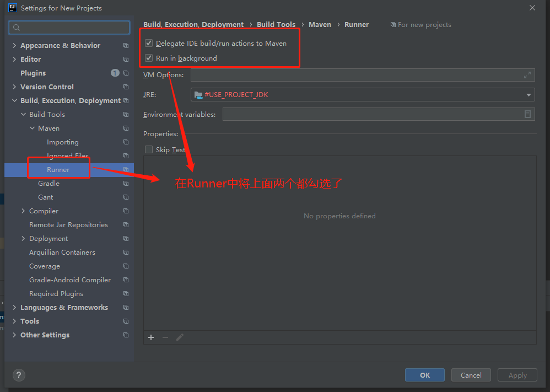The height and width of the screenshot is (392, 550).
Task: Collapse the Build Tools node
Action: click(x=23, y=115)
